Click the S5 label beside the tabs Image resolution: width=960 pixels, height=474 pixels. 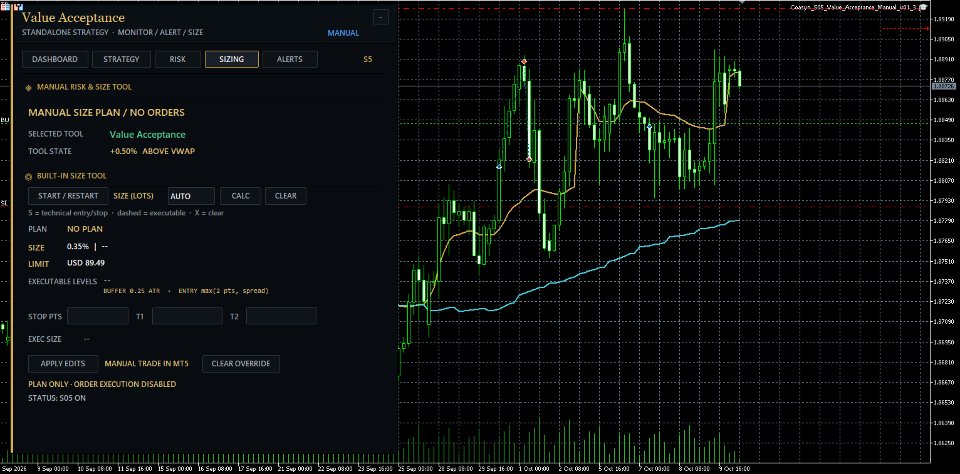pos(367,59)
